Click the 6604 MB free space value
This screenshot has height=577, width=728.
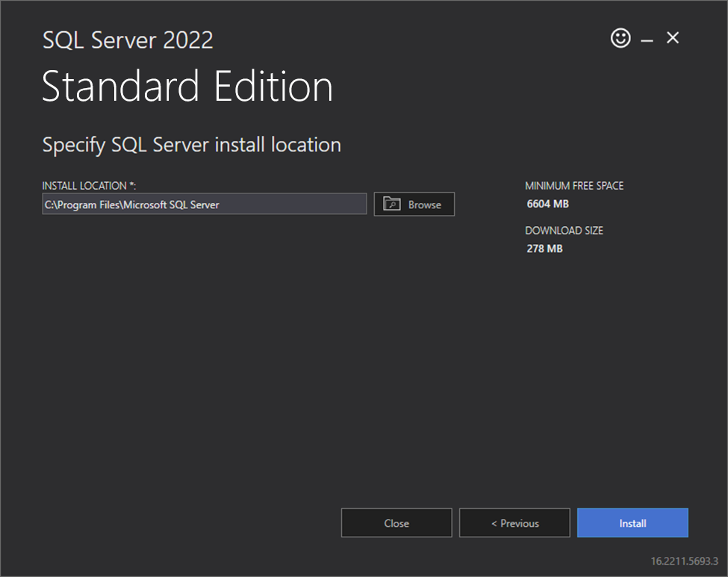[x=547, y=204]
